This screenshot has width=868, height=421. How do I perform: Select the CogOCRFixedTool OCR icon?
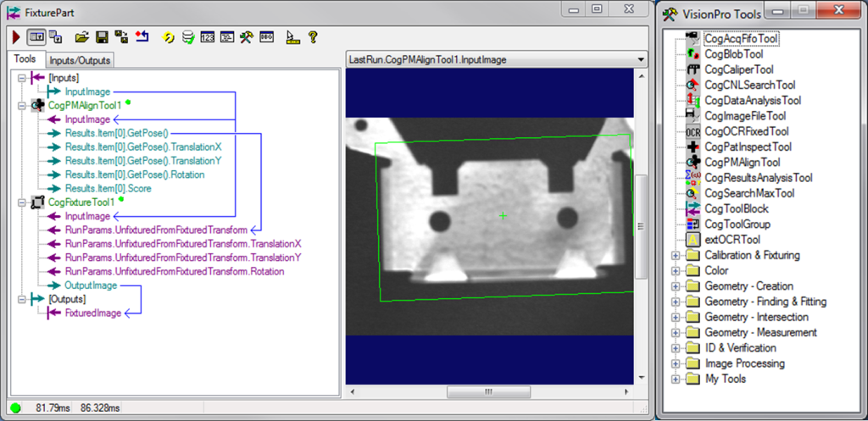[x=693, y=131]
